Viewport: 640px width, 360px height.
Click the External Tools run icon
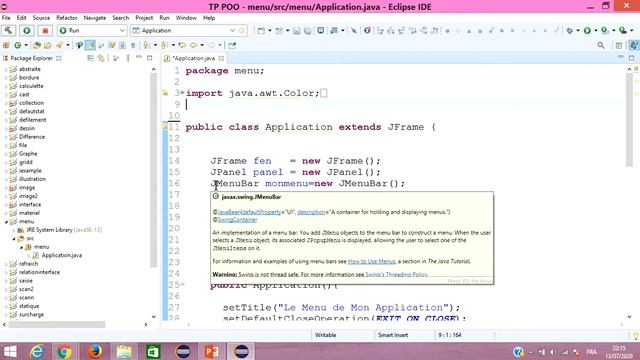point(623,31)
